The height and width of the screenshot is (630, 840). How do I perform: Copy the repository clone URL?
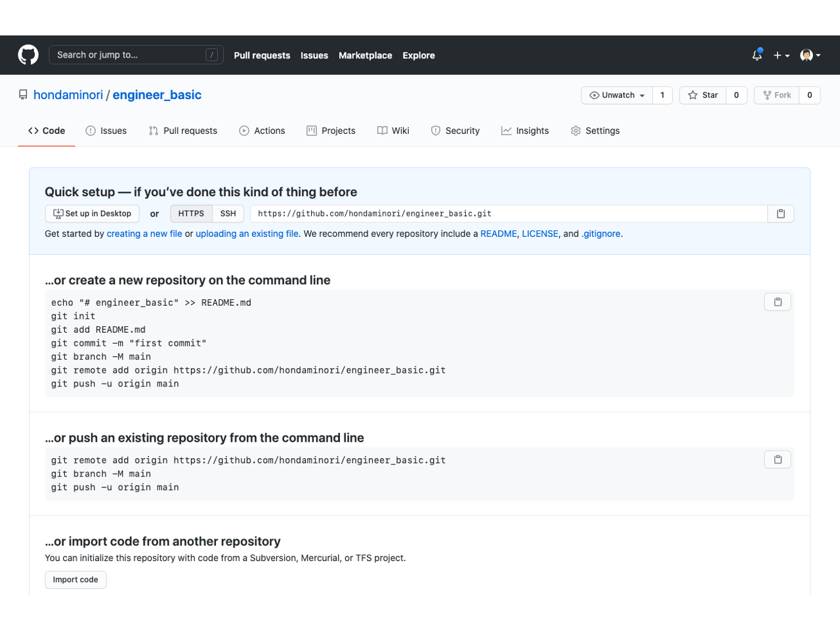coord(781,214)
